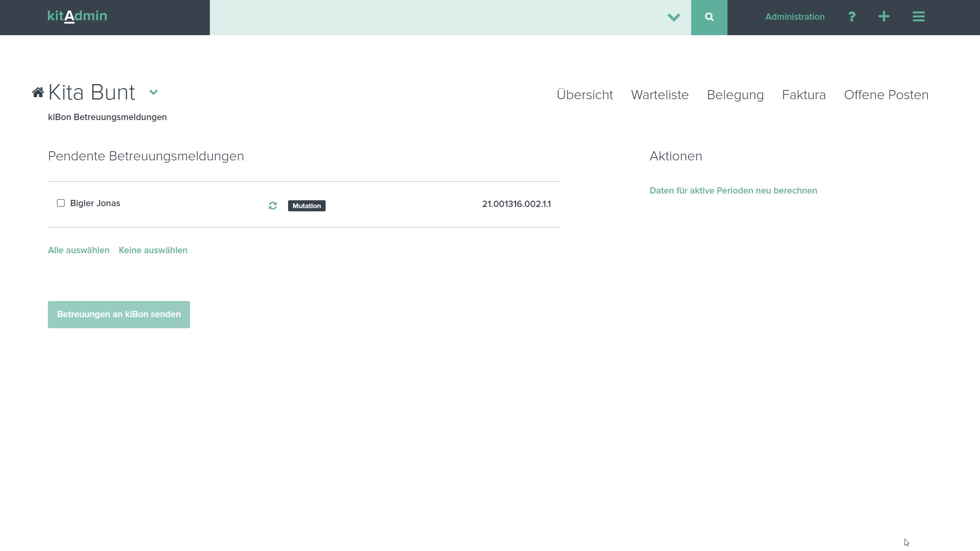Screen dimensions: 980x551
Task: Open the Offene Posten tab
Action: (x=886, y=95)
